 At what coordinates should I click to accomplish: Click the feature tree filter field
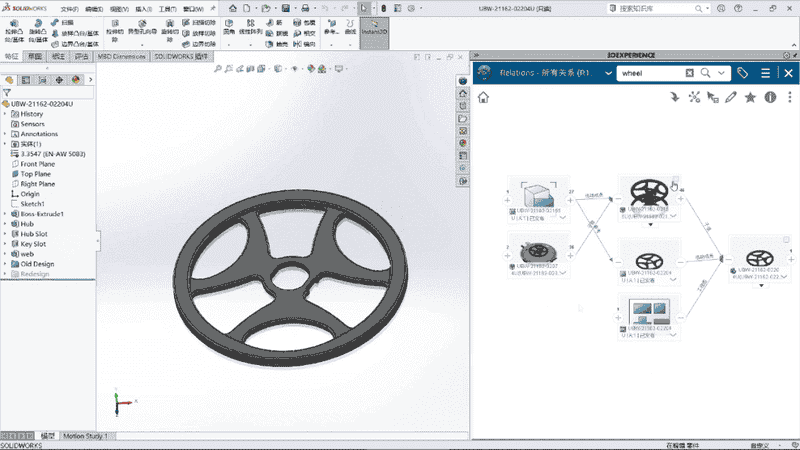pos(47,92)
